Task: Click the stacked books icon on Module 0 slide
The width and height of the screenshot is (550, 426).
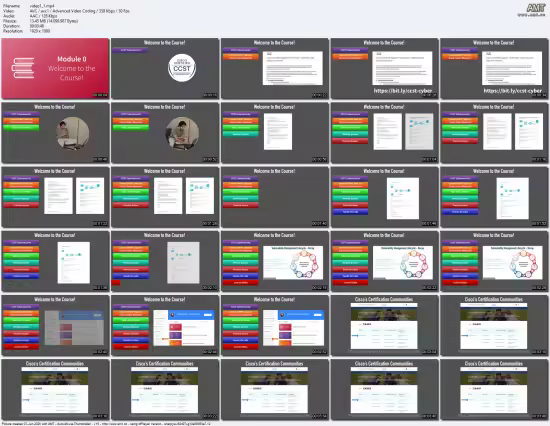Action: pyautogui.click(x=23, y=68)
